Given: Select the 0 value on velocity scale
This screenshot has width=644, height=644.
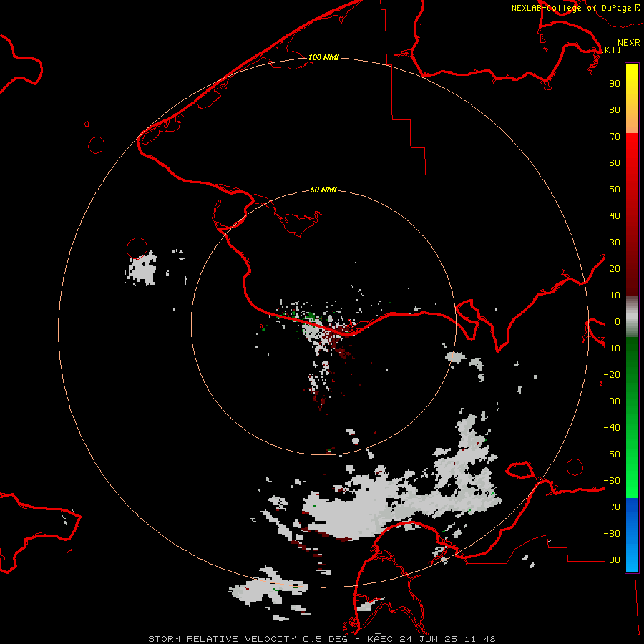Looking at the screenshot, I should [x=618, y=321].
